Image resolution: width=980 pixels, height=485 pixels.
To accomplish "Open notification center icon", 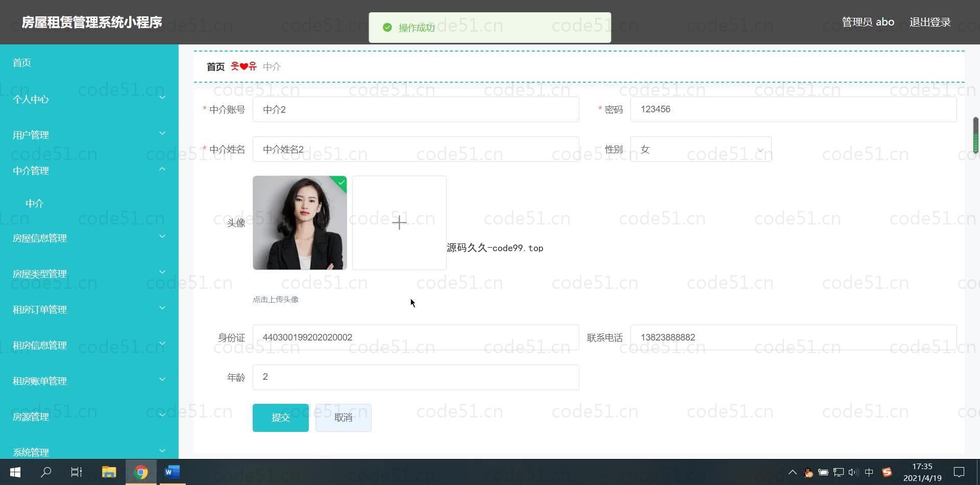I will coord(959,472).
